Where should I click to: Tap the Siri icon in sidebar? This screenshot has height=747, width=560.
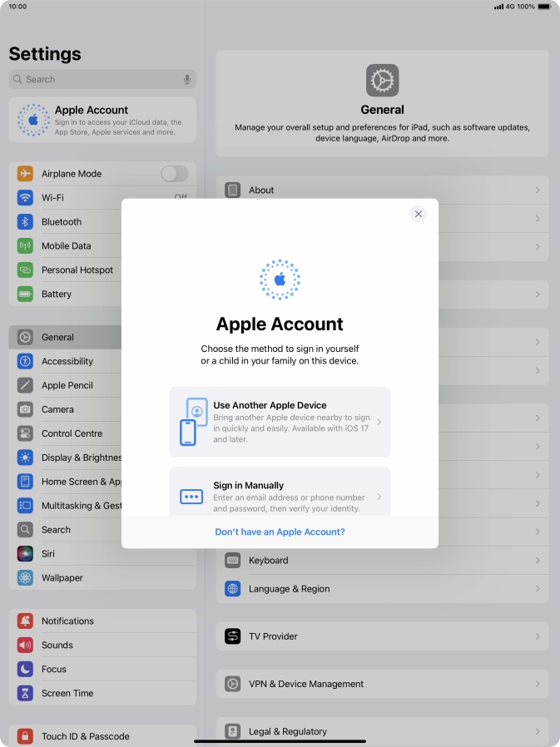(26, 554)
